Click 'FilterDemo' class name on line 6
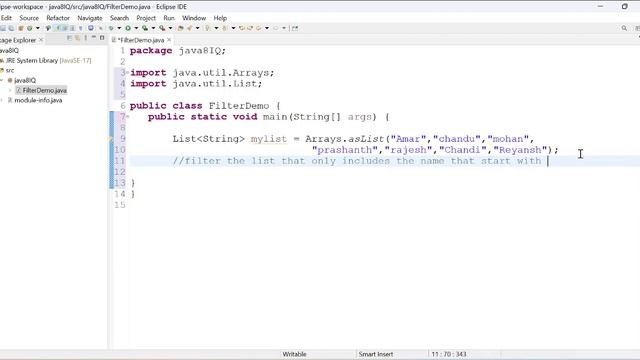640x360 pixels. pyautogui.click(x=239, y=106)
